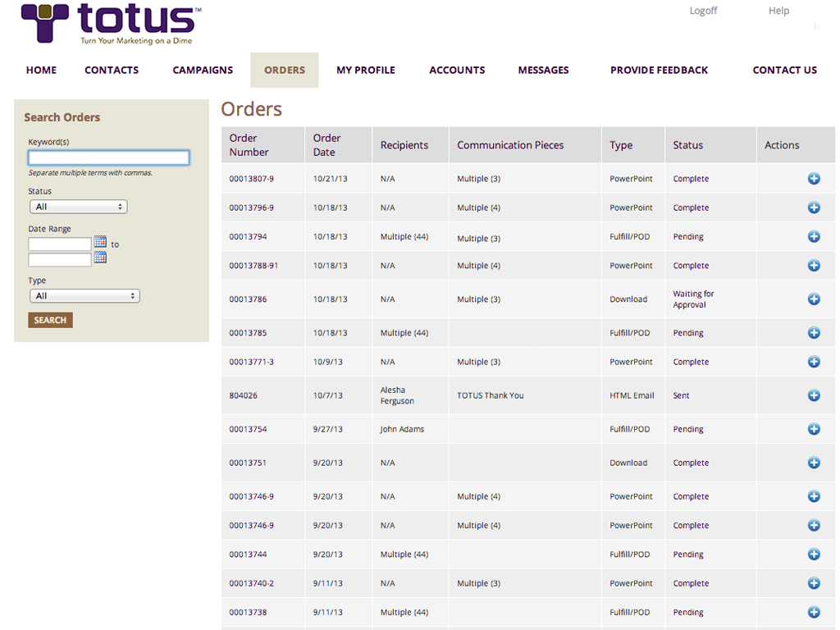The height and width of the screenshot is (630, 840).
Task: Click the start date range field
Action: pyautogui.click(x=59, y=244)
